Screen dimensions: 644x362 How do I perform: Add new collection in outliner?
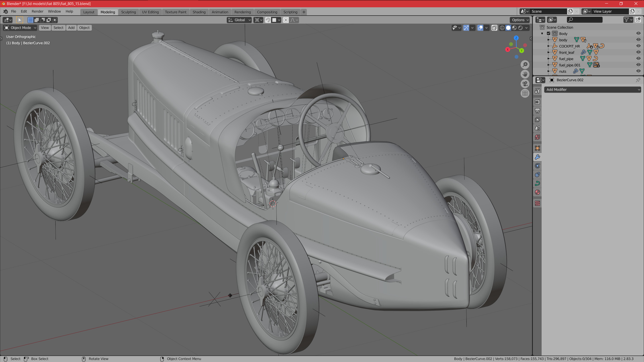638,20
